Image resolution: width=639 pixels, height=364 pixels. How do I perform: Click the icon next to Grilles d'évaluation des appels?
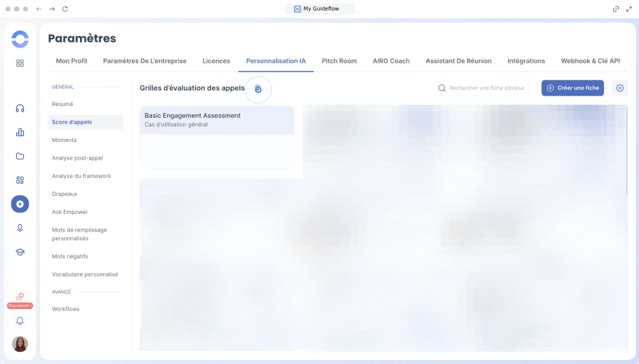[258, 89]
